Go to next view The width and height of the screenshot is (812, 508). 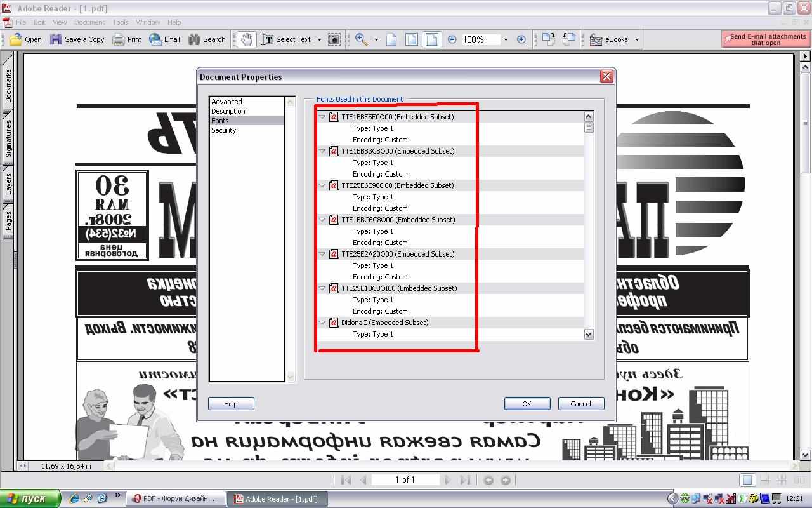pyautogui.click(x=506, y=480)
